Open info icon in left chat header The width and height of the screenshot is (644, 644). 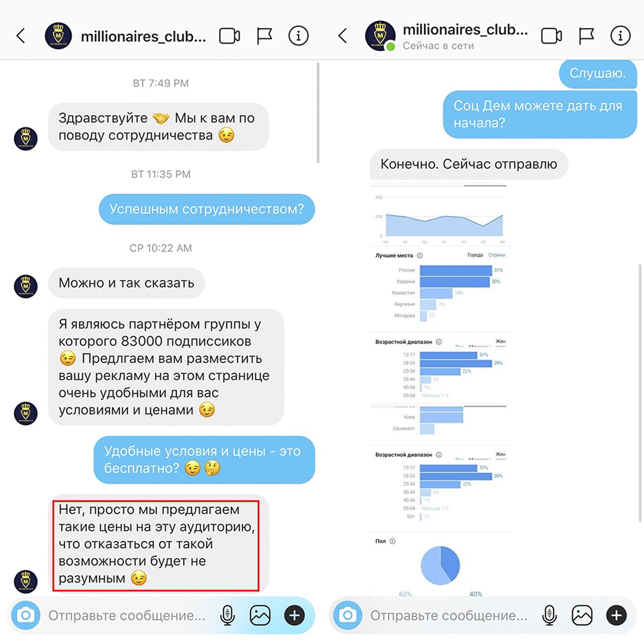(x=299, y=36)
